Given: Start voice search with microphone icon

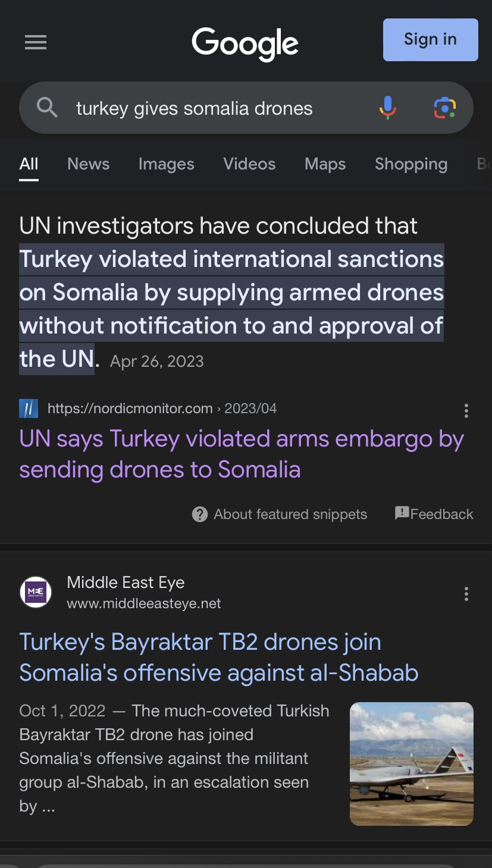Looking at the screenshot, I should pyautogui.click(x=387, y=108).
